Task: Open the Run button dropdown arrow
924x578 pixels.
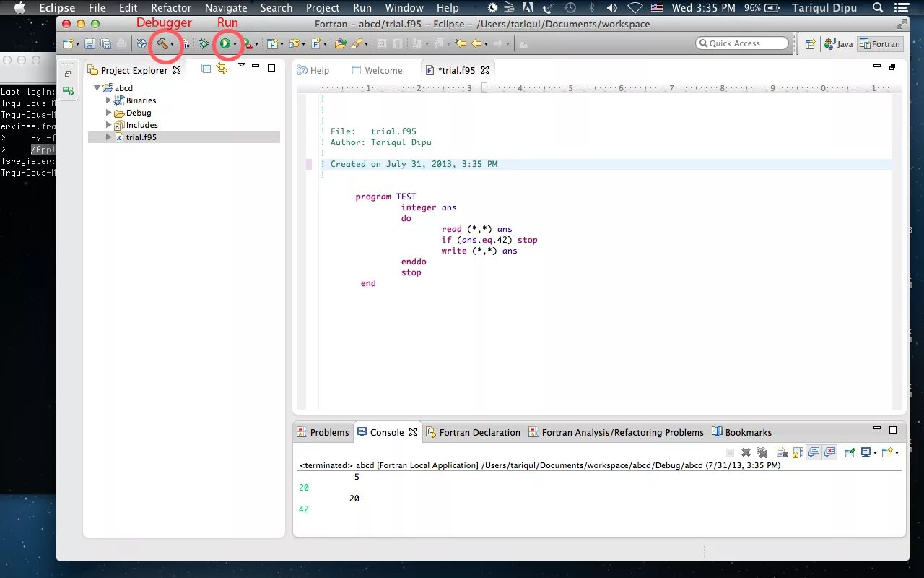Action: [235, 45]
